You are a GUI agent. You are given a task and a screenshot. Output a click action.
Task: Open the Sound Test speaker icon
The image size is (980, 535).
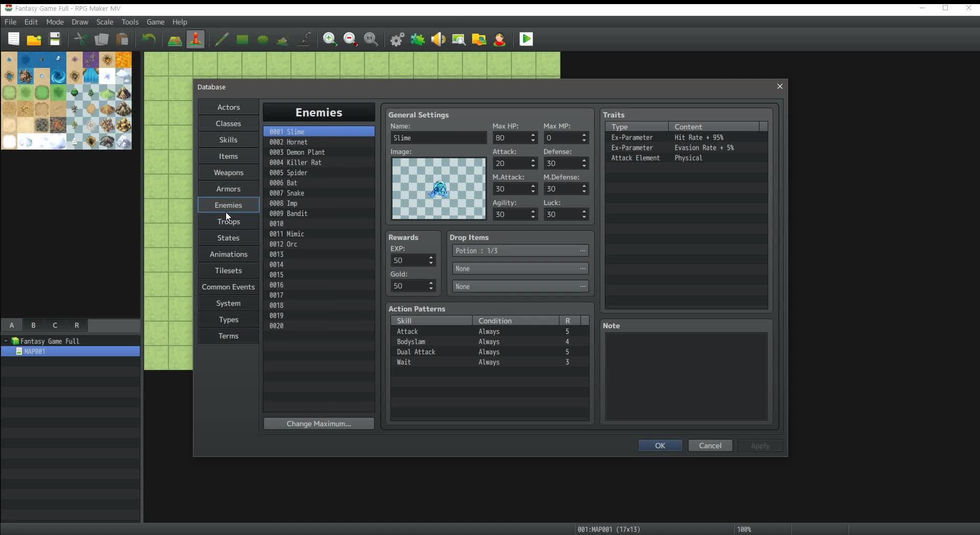[438, 39]
